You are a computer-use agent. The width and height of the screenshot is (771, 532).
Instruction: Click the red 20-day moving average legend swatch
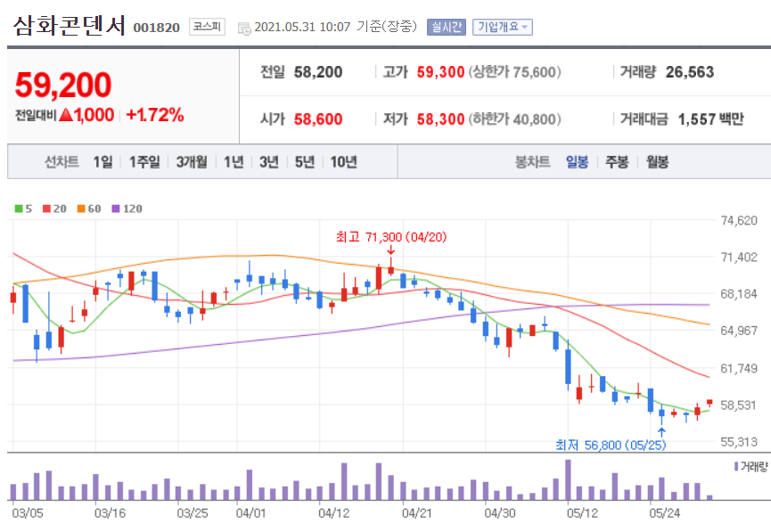tap(46, 209)
